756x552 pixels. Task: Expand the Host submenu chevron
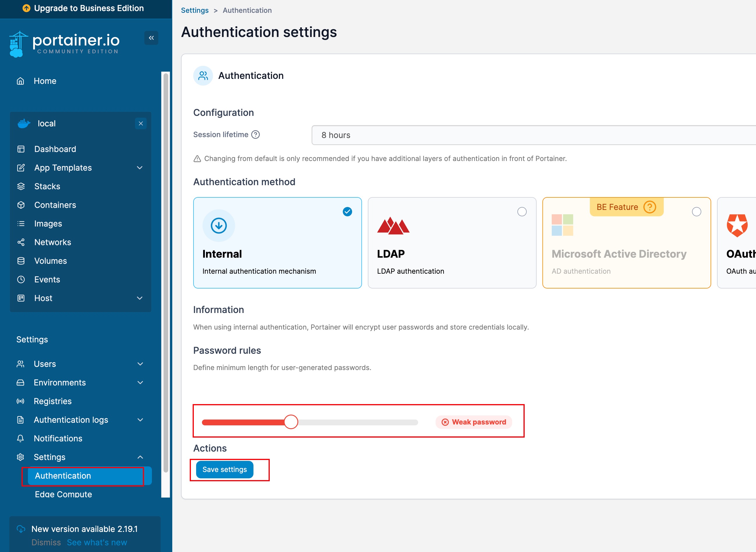140,298
